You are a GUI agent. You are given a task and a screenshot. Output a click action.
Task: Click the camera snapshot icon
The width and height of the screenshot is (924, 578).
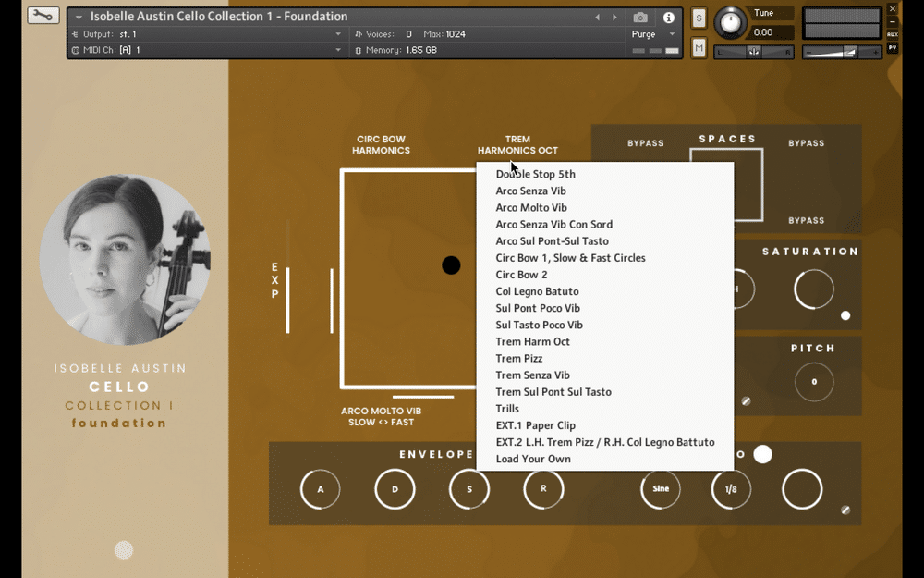[640, 18]
